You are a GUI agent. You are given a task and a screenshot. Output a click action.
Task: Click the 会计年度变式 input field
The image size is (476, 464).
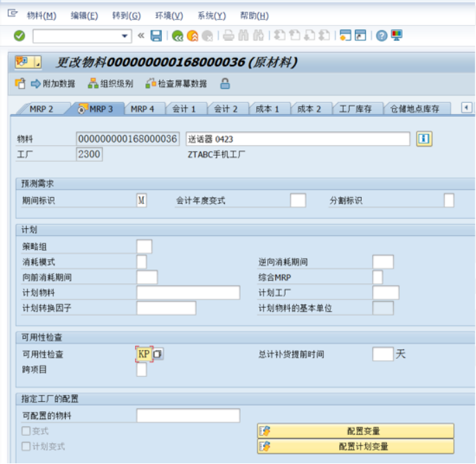[x=297, y=201]
